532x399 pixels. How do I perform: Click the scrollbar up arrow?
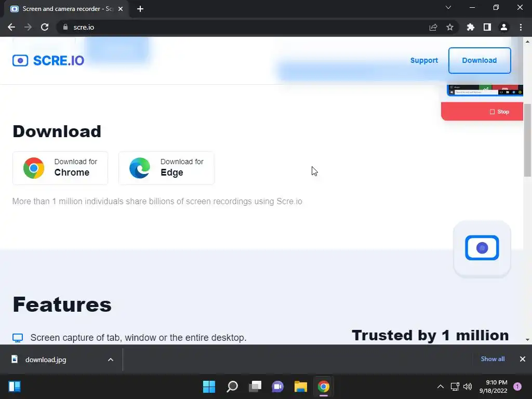[x=527, y=42]
